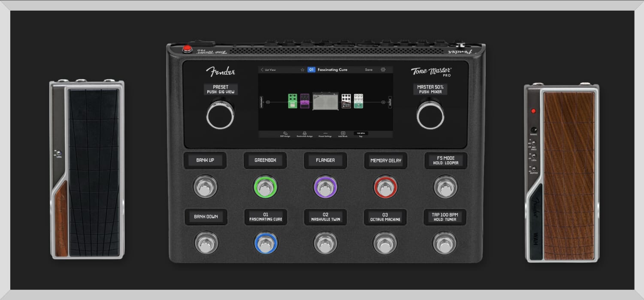The image size is (644, 300).
Task: Turn the Range knob on wah pedal
Action: [533, 130]
